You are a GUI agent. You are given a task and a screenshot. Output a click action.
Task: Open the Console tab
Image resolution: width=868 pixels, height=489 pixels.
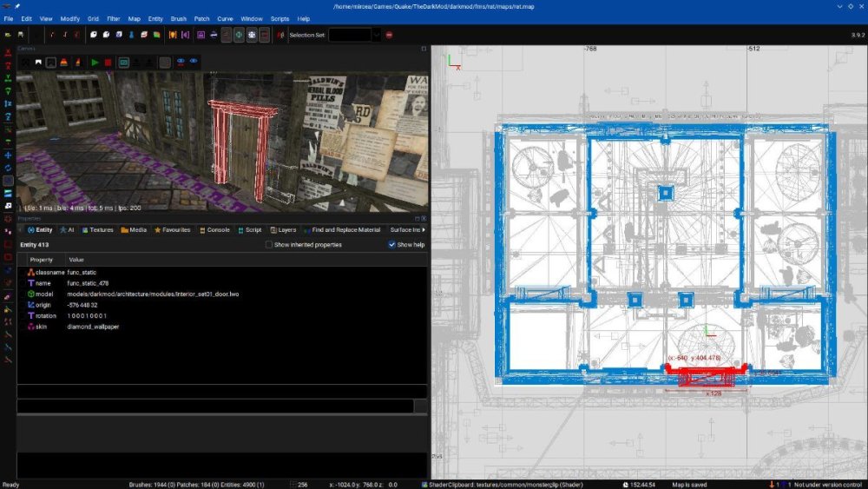coord(214,229)
